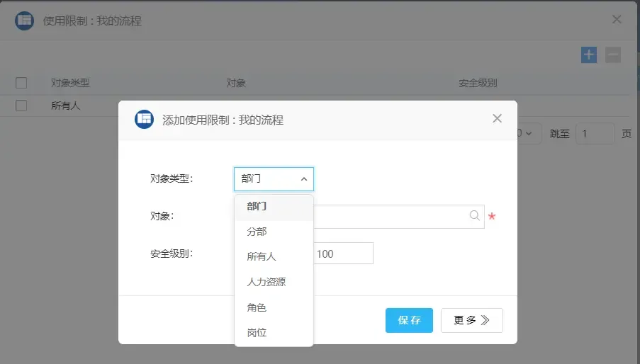640x364 pixels.
Task: Click the 对象 input field
Action: click(399, 217)
